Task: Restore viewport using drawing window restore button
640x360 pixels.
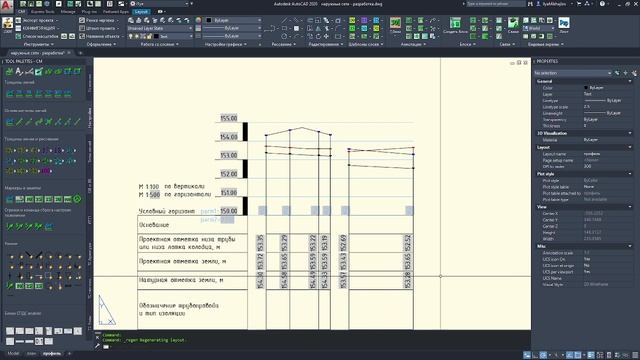Action: click(x=519, y=62)
